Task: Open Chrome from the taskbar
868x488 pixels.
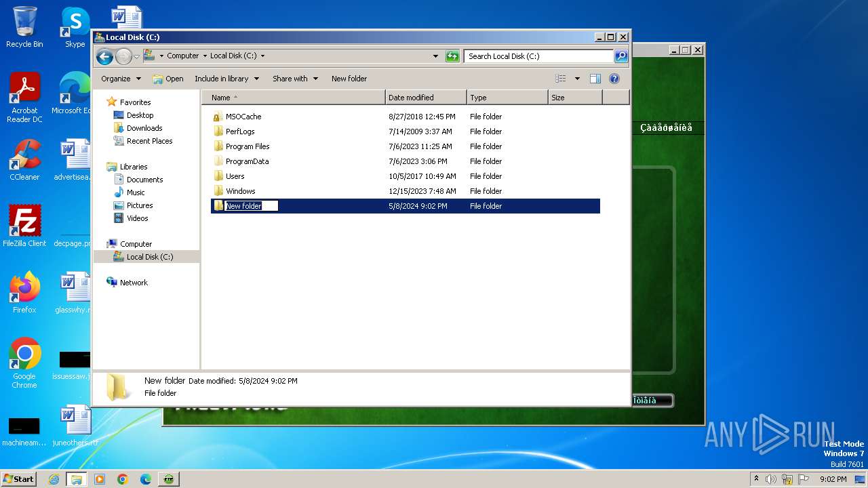Action: click(x=123, y=479)
